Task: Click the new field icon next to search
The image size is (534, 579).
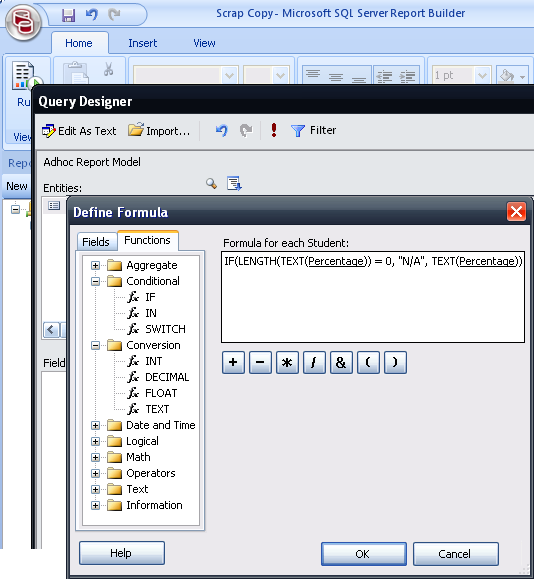Action: (x=234, y=184)
